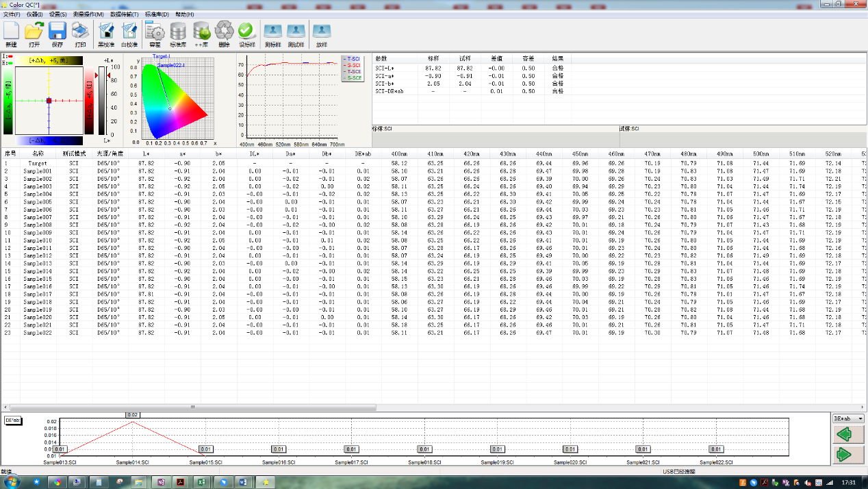Click the 删除 (delete) recycle icon
Screen dimensions: 868x489
[224, 31]
